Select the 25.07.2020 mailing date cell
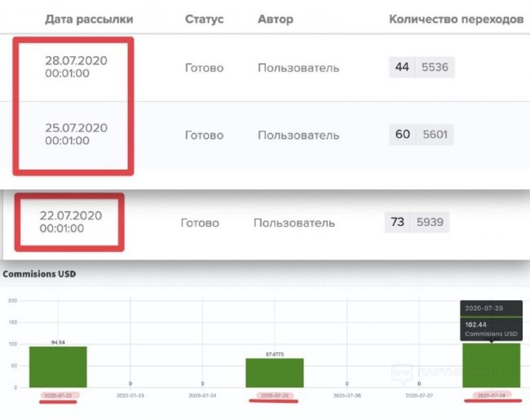The image size is (530, 420). (76, 135)
